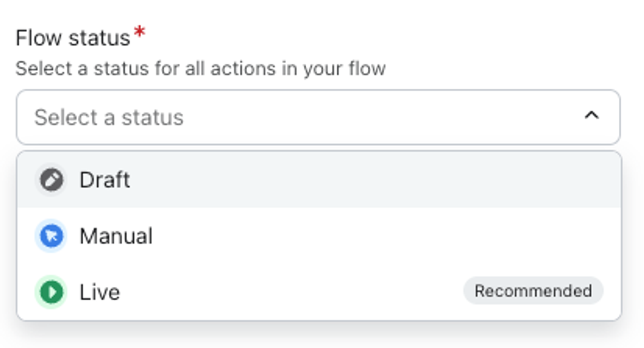Choose Manual from the status list

pyautogui.click(x=319, y=236)
